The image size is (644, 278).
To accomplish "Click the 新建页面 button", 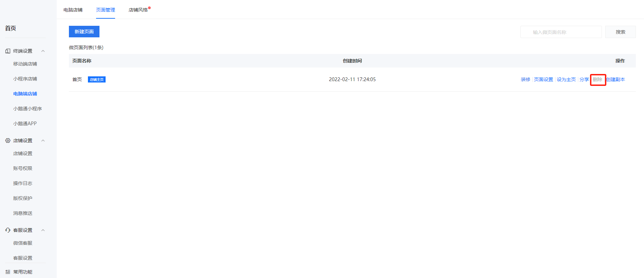I will click(84, 32).
